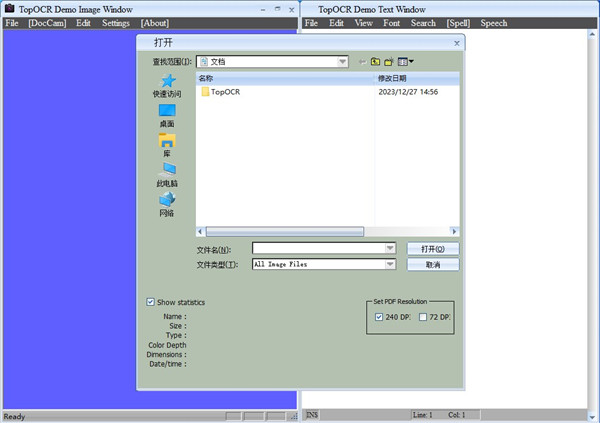Click the horizontal scrollbar thumb in file list

pos(285,232)
